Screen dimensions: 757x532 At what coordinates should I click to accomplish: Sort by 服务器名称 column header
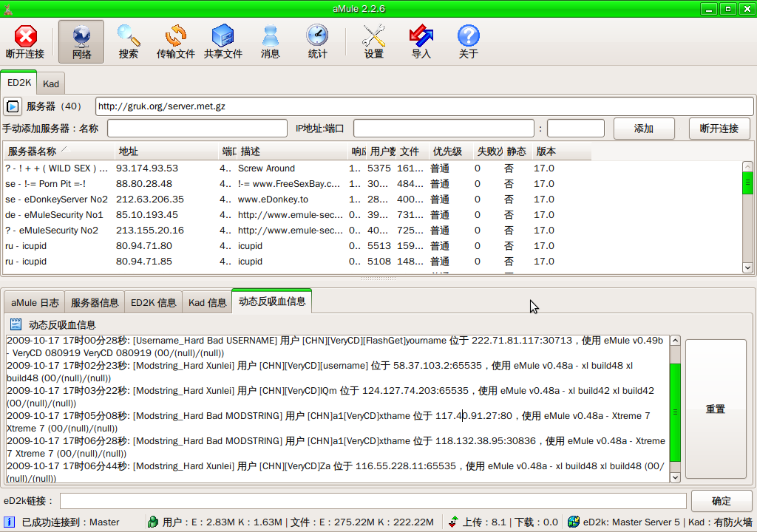coord(59,151)
